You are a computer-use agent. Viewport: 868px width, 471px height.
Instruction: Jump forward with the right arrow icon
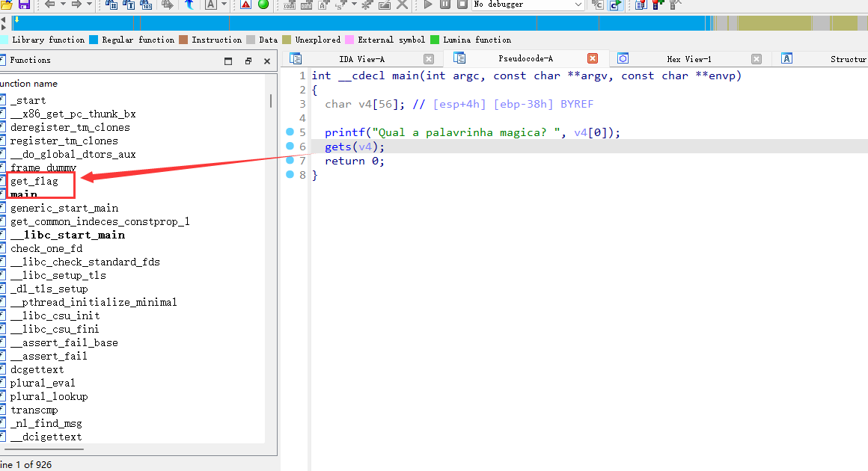click(76, 4)
